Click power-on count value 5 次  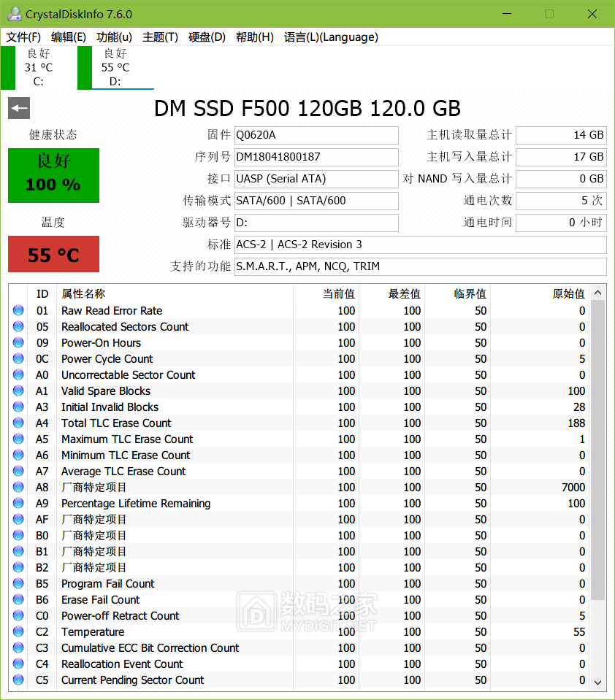pyautogui.click(x=561, y=201)
